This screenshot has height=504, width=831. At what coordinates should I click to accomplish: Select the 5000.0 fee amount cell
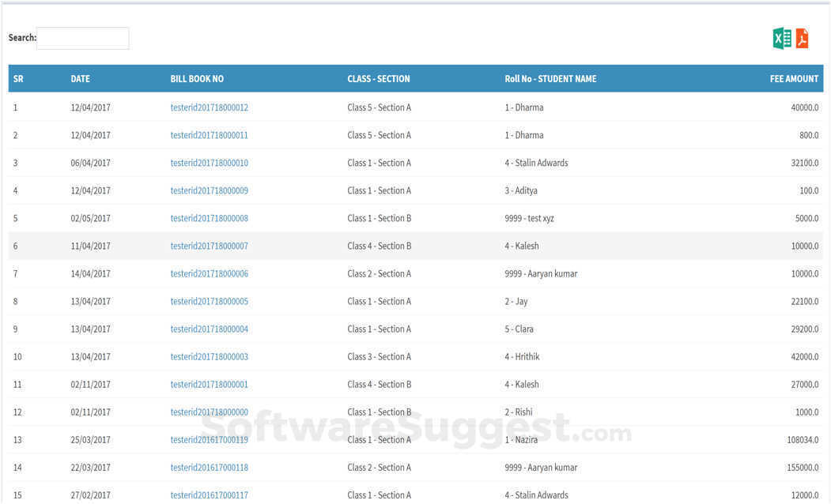[806, 218]
